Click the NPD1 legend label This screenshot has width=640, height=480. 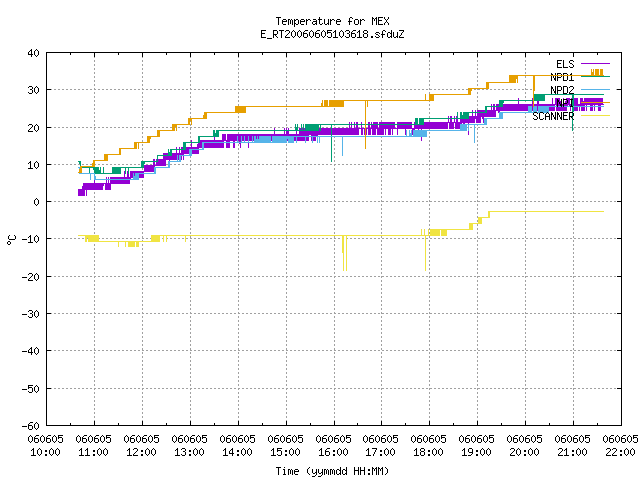tap(562, 77)
